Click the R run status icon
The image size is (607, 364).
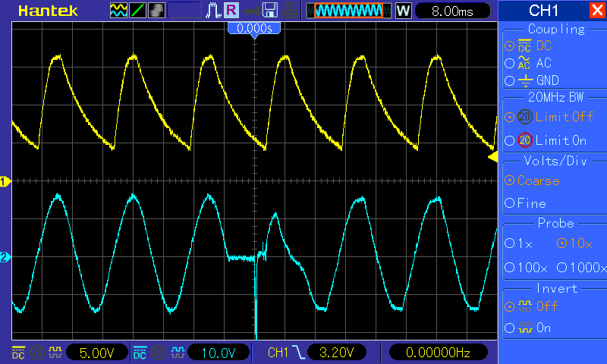click(x=231, y=11)
